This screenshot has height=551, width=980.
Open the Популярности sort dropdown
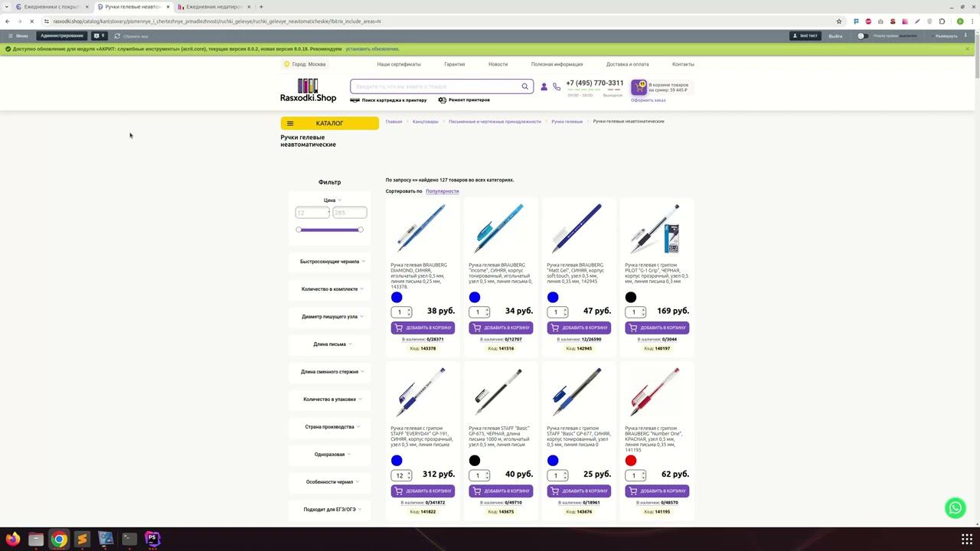443,191
